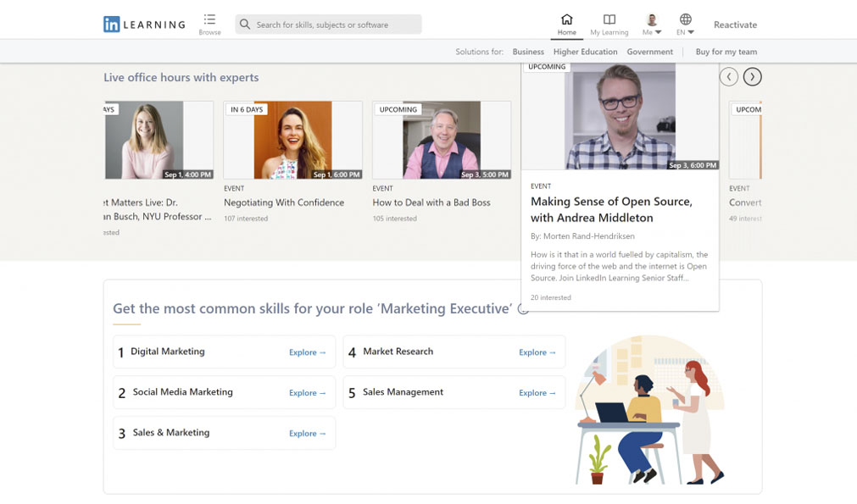Click the Social Media Marketing skill name
Screen dimensions: 857x504
click(x=182, y=392)
